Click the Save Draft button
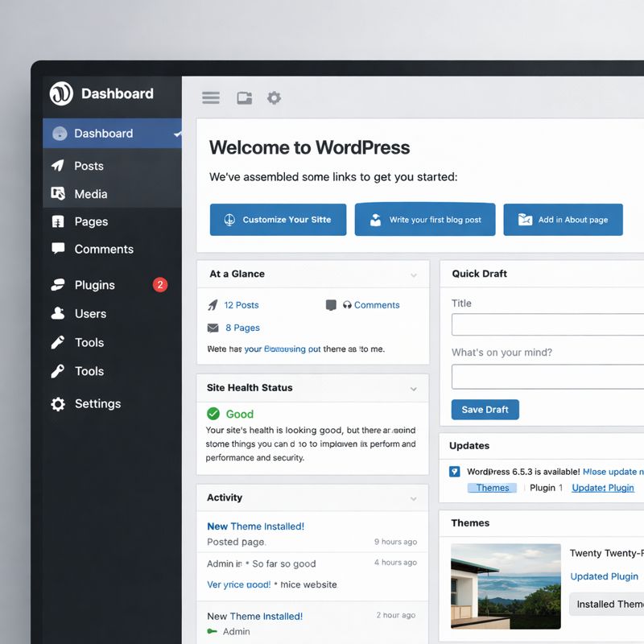This screenshot has height=644, width=644. click(x=485, y=409)
